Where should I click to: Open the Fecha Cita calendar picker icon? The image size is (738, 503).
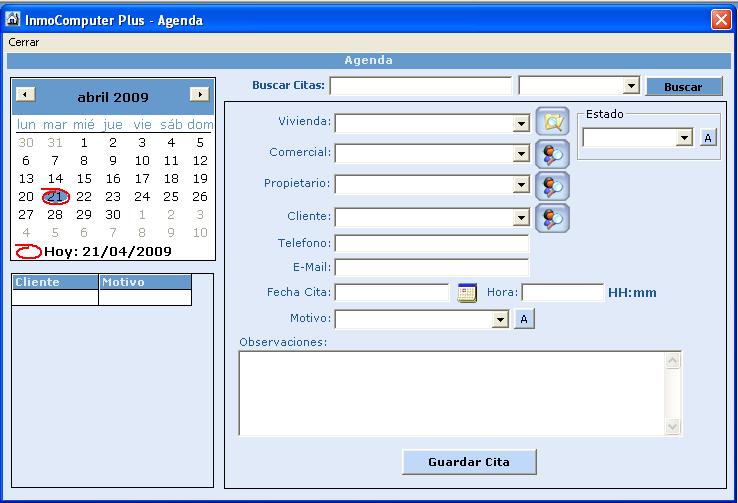[467, 293]
